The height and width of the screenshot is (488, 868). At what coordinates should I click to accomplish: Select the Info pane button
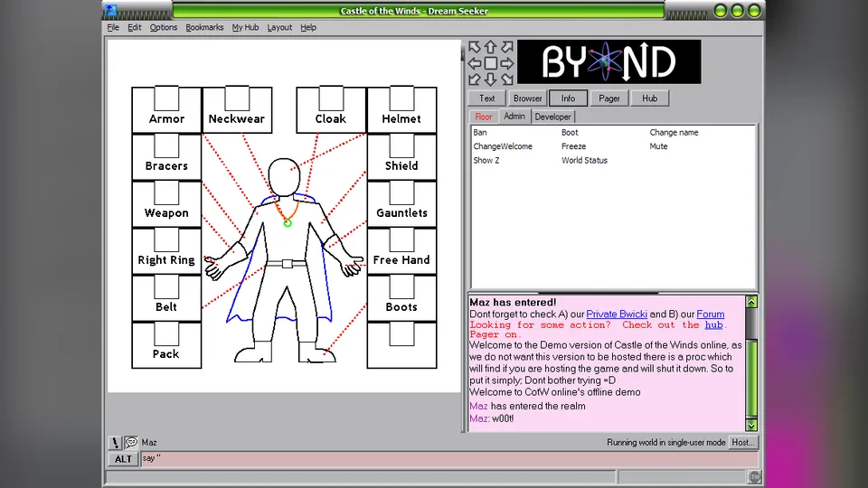pyautogui.click(x=568, y=98)
